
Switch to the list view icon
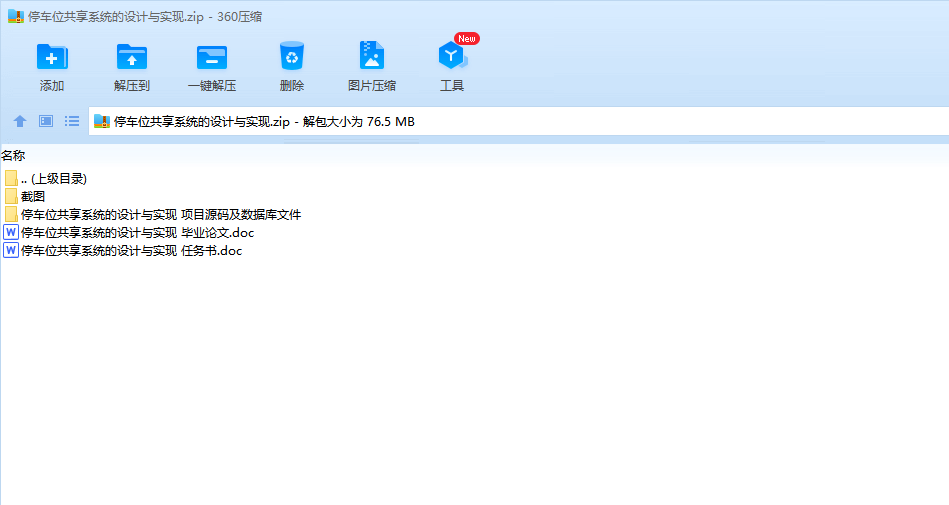pos(72,121)
